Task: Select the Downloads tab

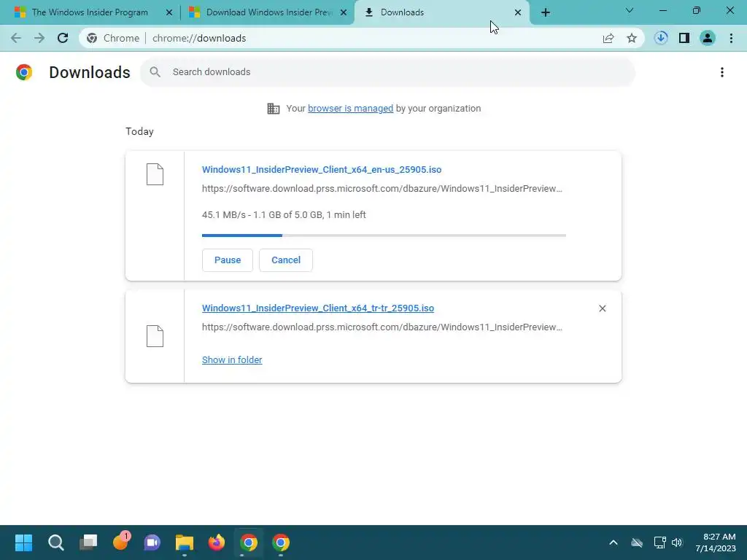Action: [441, 12]
